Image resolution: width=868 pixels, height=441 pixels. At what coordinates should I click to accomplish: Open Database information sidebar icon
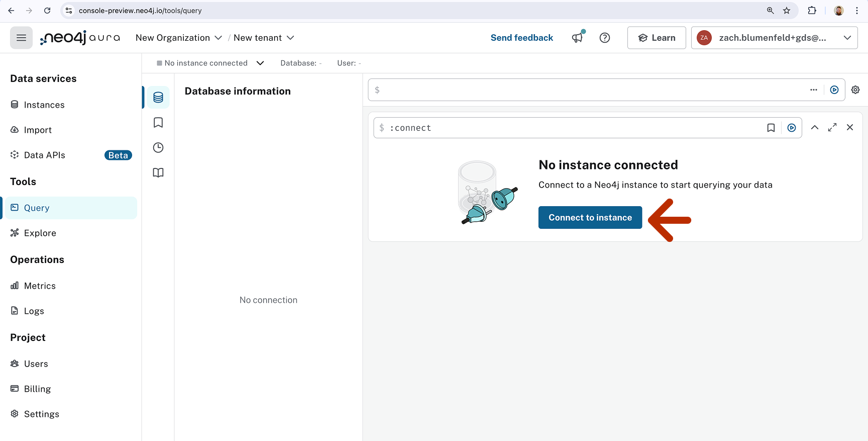[158, 98]
